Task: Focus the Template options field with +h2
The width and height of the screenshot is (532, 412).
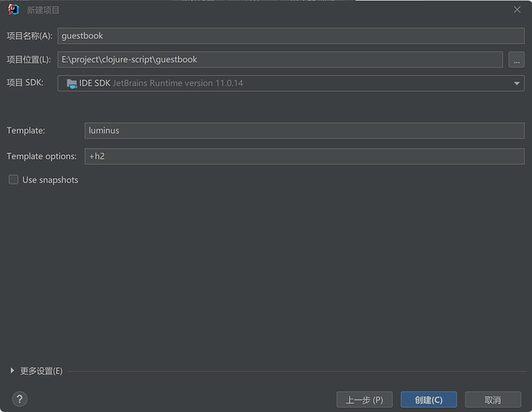Action: [x=305, y=157]
